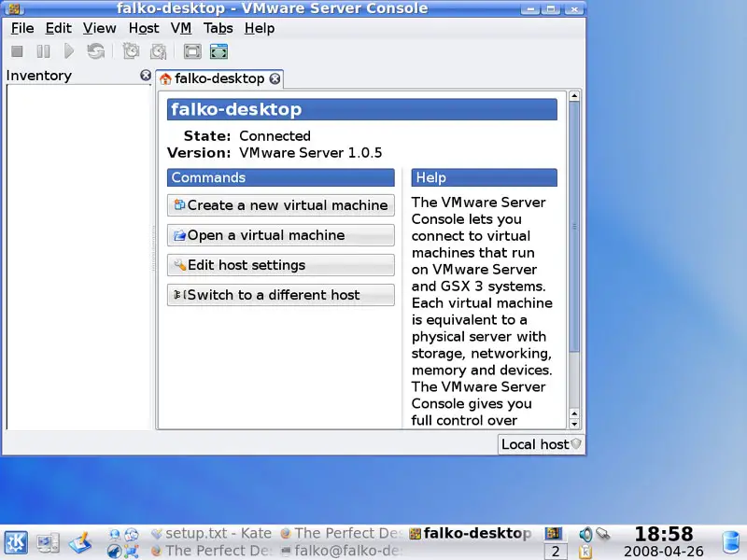Open the KDE K menu
This screenshot has width=747, height=560.
[x=16, y=542]
